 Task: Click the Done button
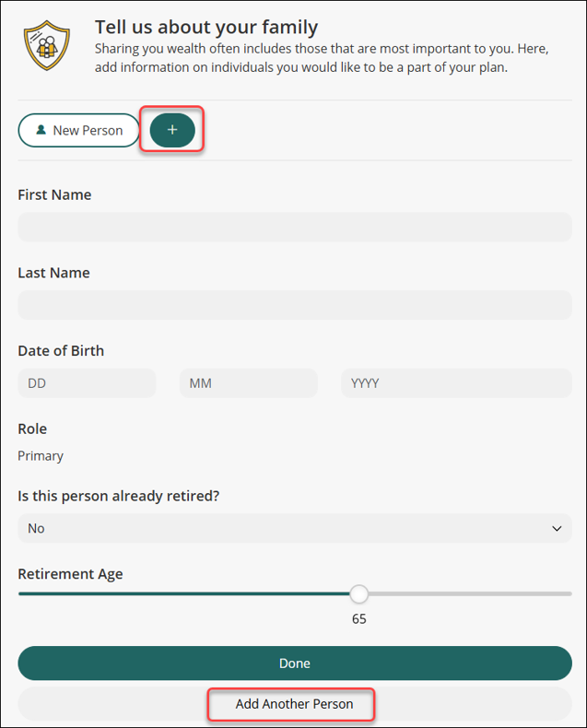coord(295,663)
